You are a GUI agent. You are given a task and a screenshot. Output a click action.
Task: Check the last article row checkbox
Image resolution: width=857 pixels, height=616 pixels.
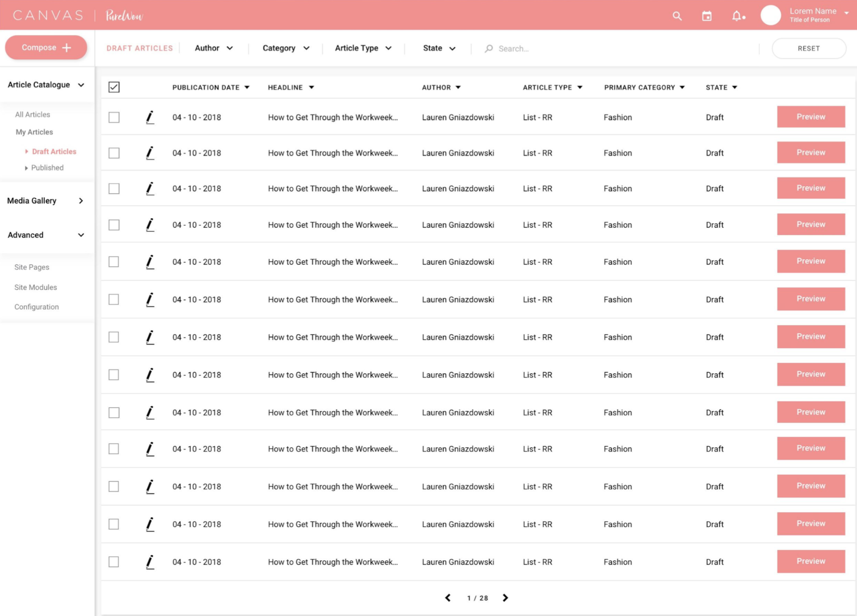[x=114, y=562]
